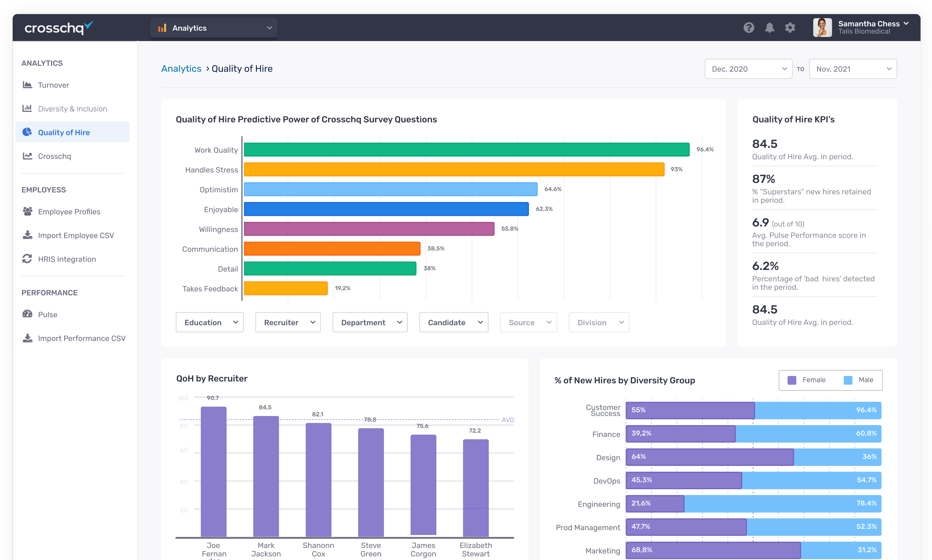Click Samantha Chess profile avatar
The width and height of the screenshot is (932, 560).
[822, 27]
